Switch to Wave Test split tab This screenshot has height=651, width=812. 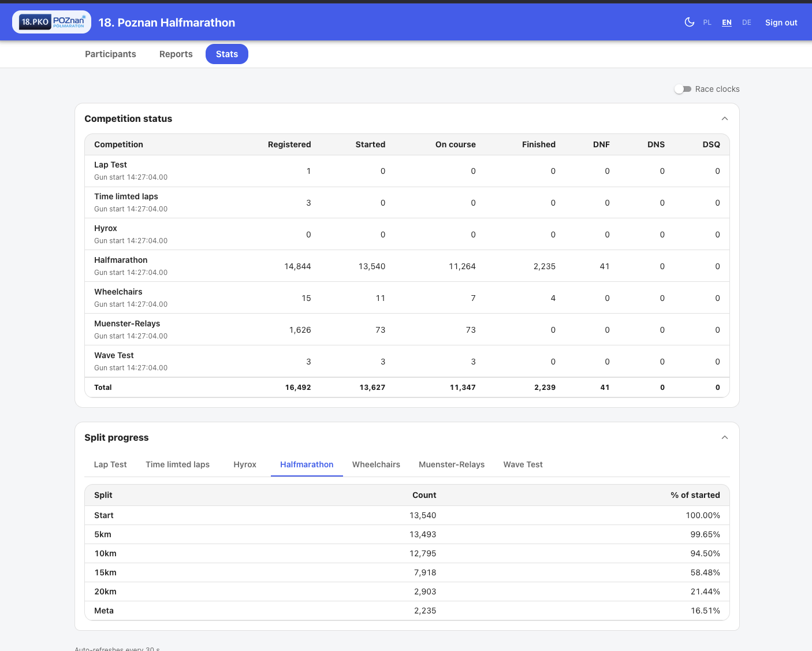pyautogui.click(x=523, y=464)
